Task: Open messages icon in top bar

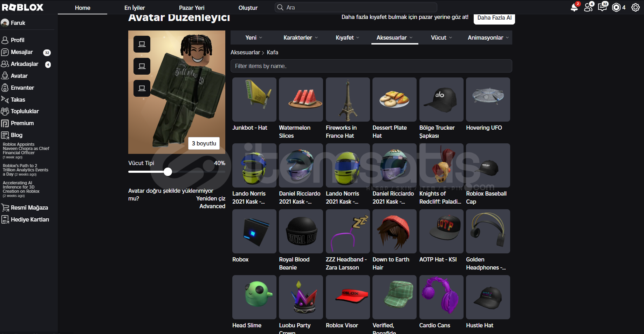Action: (602, 7)
